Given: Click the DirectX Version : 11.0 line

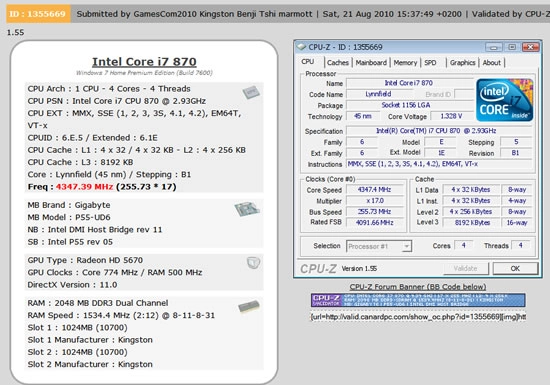Looking at the screenshot, I should pos(72,285).
